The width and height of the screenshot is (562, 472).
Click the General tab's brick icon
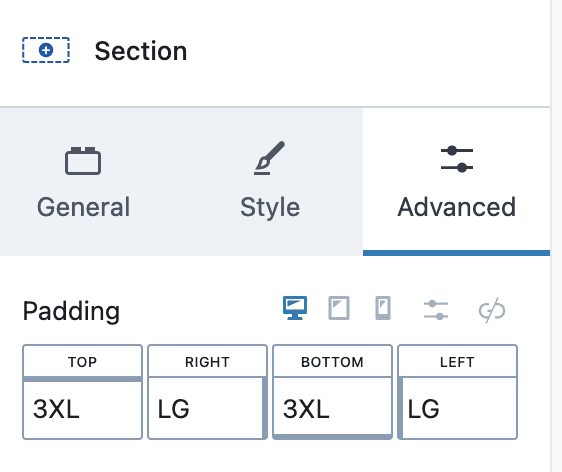tap(83, 161)
